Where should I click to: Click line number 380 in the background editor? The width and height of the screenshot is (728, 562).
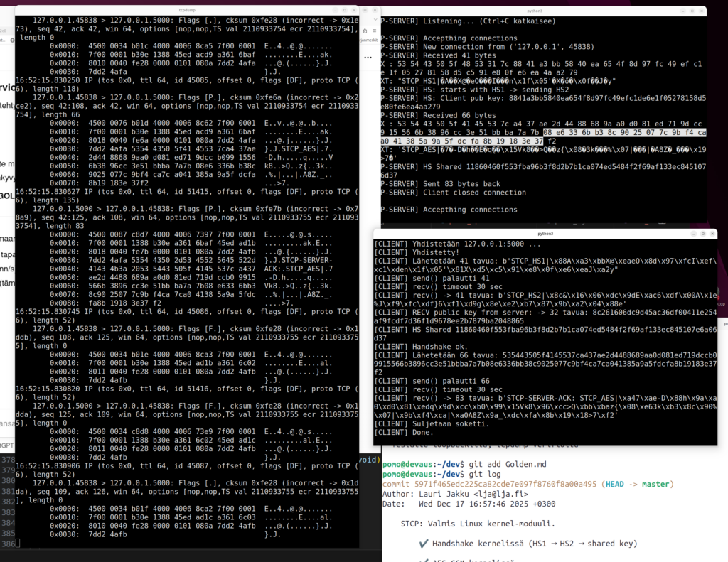pyautogui.click(x=7, y=480)
